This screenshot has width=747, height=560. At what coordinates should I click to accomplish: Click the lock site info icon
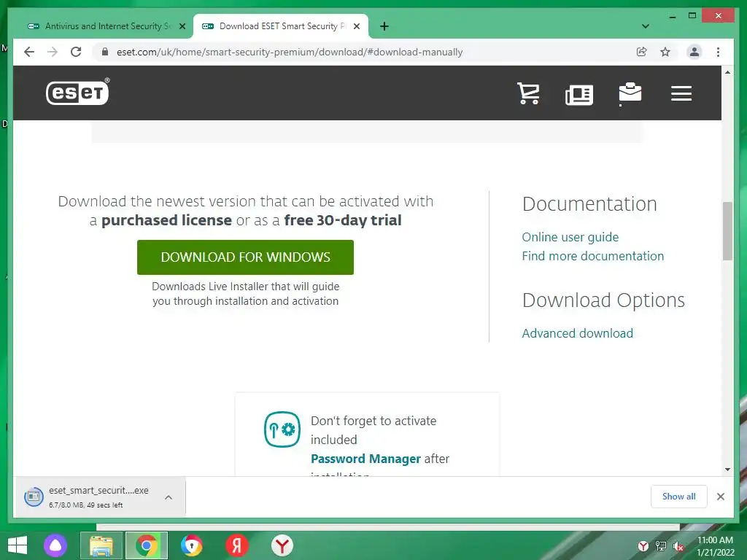105,52
